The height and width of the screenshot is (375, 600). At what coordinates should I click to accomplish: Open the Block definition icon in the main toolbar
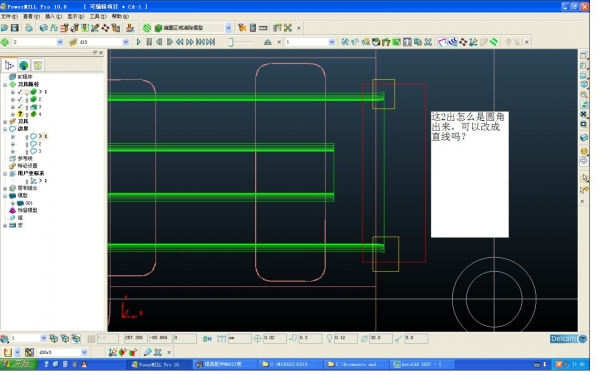44,28
